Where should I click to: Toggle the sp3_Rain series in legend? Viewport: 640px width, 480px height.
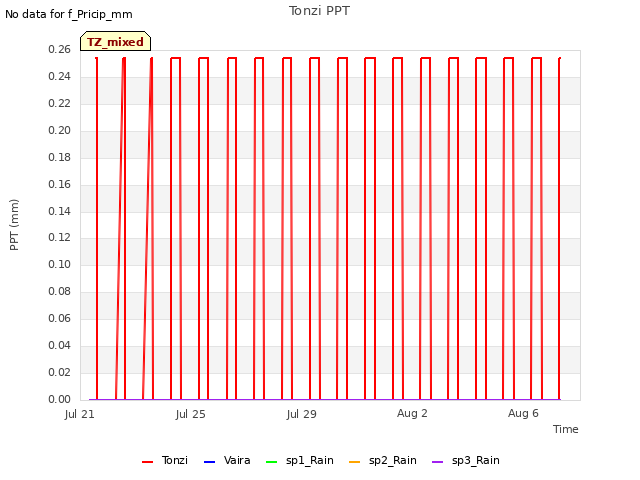point(466,460)
